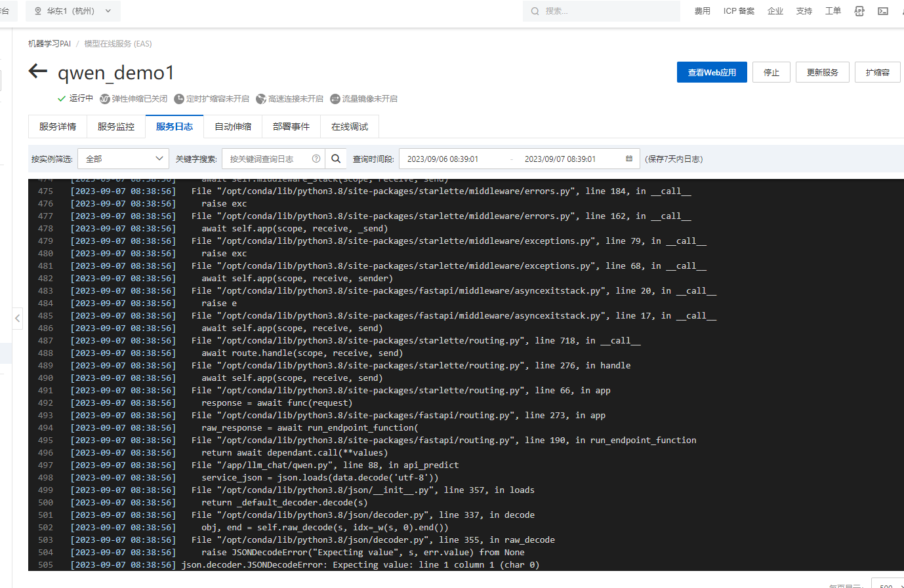904x588 pixels.
Task: Click the 扩缩容 button
Action: point(878,72)
